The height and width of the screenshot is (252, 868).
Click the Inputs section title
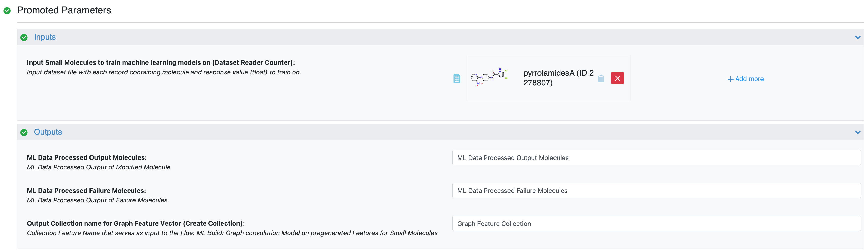point(45,37)
